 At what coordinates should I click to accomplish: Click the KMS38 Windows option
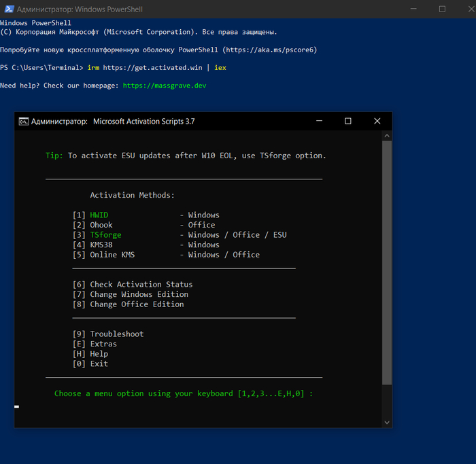tap(103, 245)
